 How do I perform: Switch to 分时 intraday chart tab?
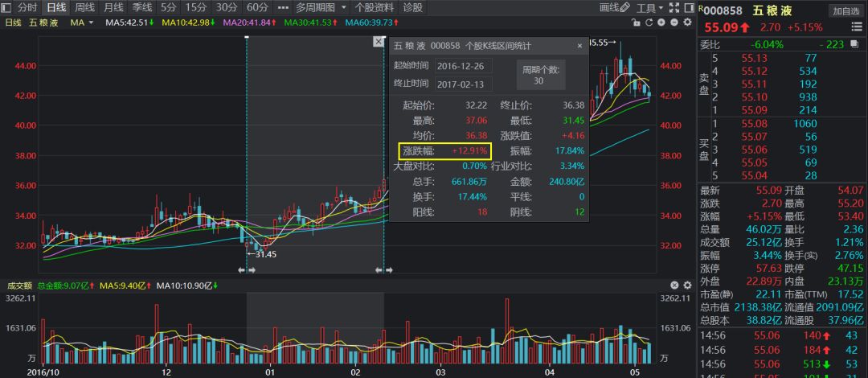click(27, 8)
